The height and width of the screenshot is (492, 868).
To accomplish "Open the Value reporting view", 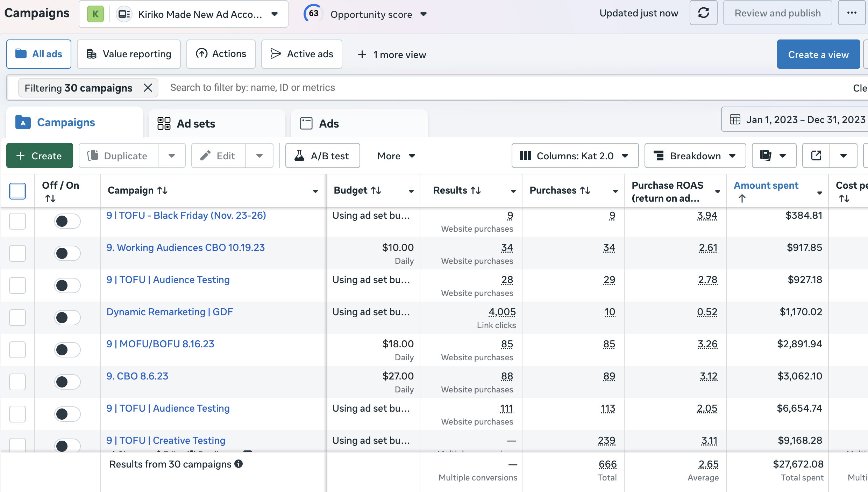I will 129,54.
